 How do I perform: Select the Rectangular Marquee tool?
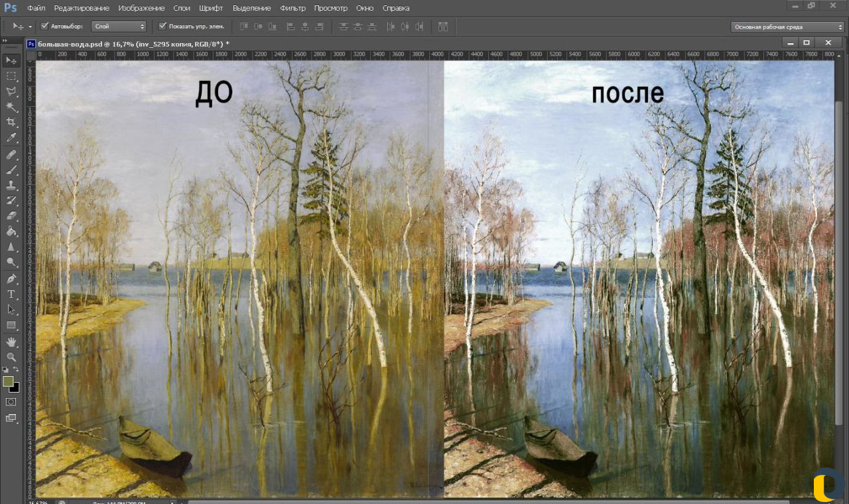pyautogui.click(x=11, y=76)
